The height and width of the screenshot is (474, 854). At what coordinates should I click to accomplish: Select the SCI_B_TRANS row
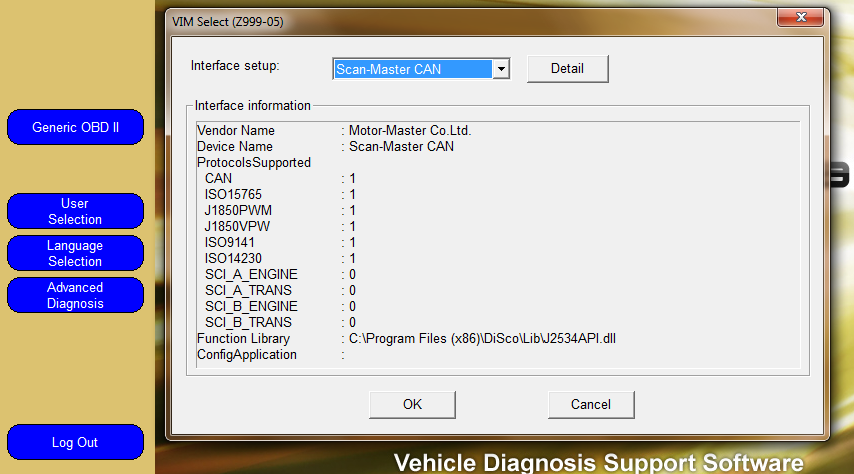pos(279,322)
